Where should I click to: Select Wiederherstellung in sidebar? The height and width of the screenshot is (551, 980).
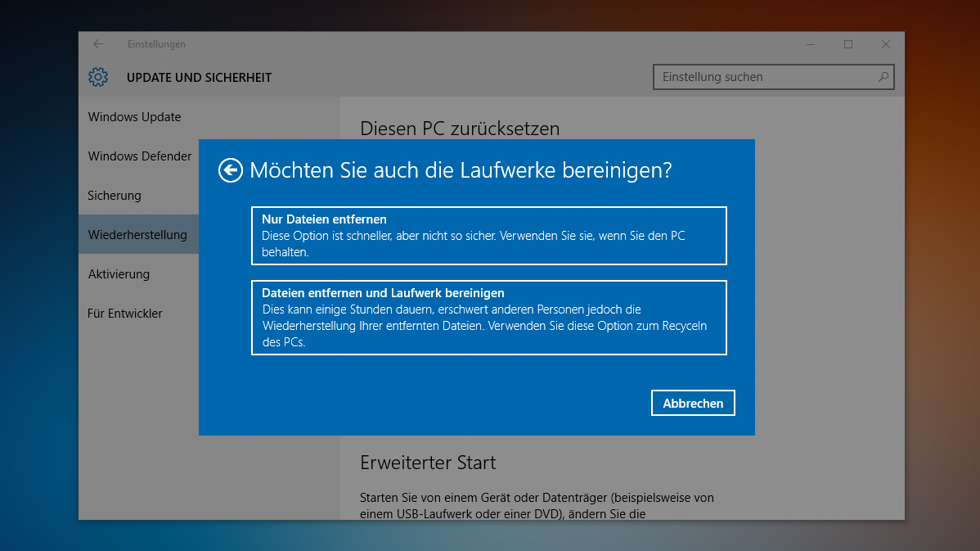click(137, 234)
